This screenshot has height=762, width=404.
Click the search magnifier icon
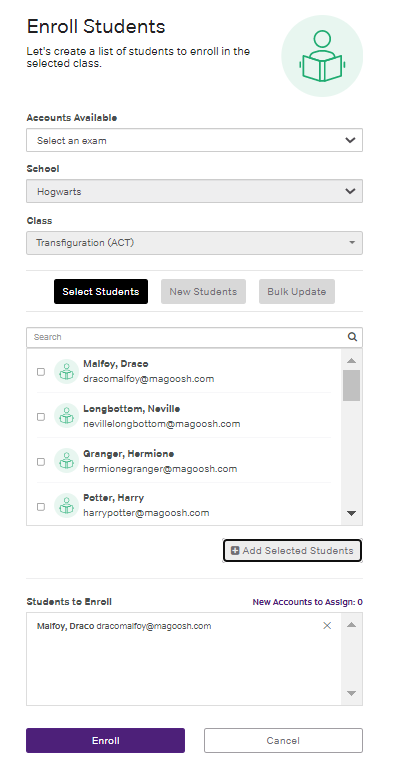click(x=352, y=337)
